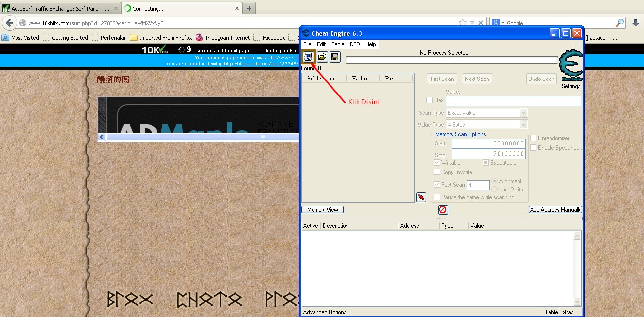
Task: Open Scan Type dropdown
Action: point(487,113)
